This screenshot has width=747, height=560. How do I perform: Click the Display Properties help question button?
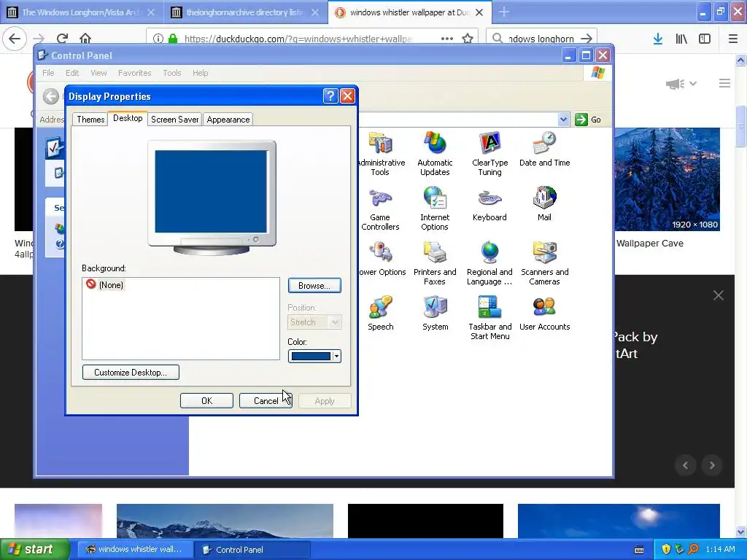330,96
